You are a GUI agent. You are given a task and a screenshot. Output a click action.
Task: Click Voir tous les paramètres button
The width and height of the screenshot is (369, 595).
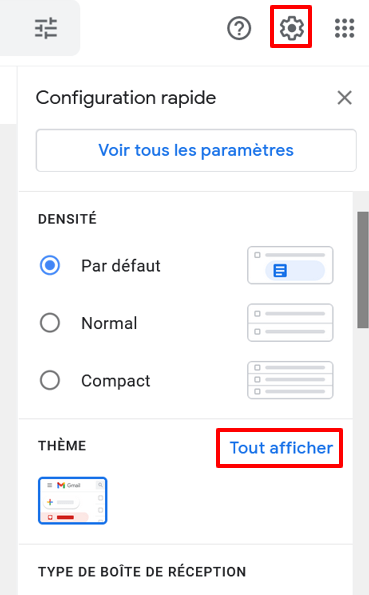click(x=196, y=150)
